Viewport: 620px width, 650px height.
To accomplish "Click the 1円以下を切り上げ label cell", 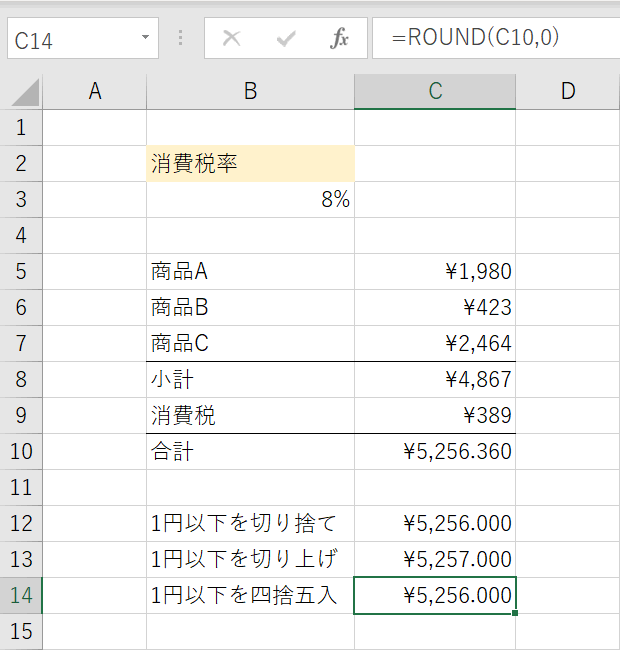I will tap(250, 560).
